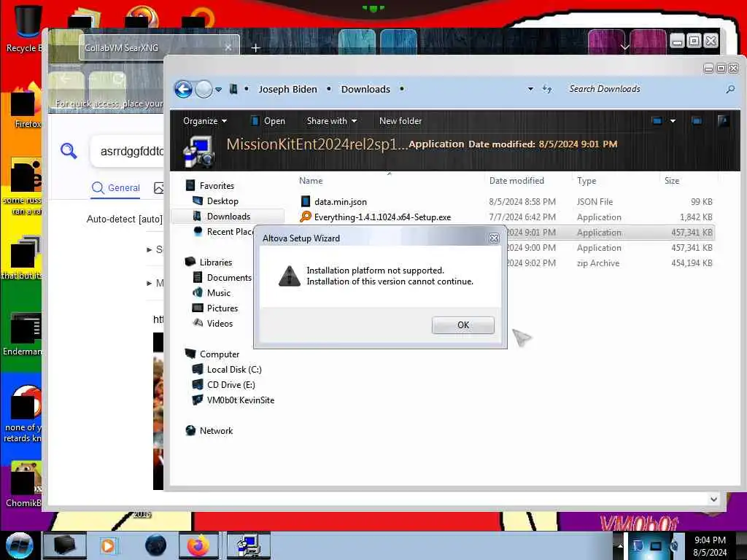Open Videos library
This screenshot has width=747, height=560.
tap(220, 323)
